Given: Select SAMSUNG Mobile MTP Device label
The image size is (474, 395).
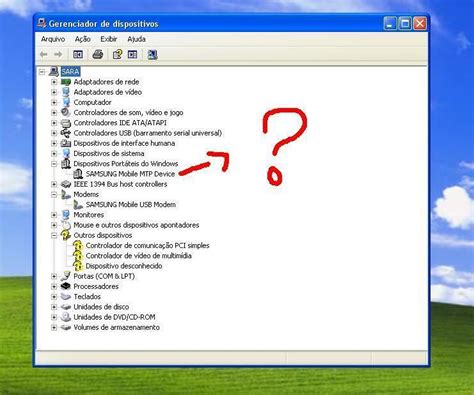Looking at the screenshot, I should point(130,174).
